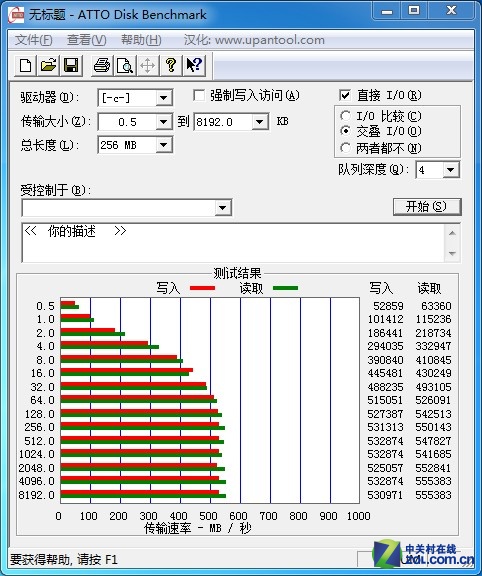Viewport: 482px width, 576px height.
Task: Click the description box scrollbar down arrow
Action: pyautogui.click(x=452, y=253)
